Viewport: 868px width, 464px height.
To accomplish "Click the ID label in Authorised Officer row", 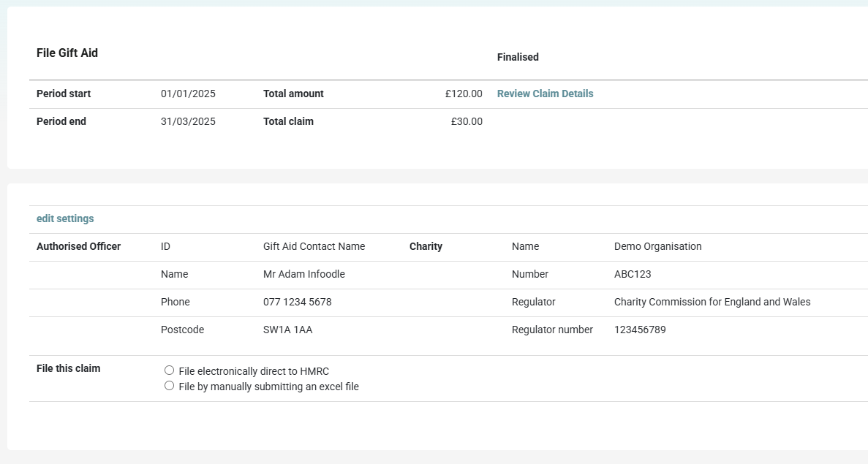I will coord(165,247).
